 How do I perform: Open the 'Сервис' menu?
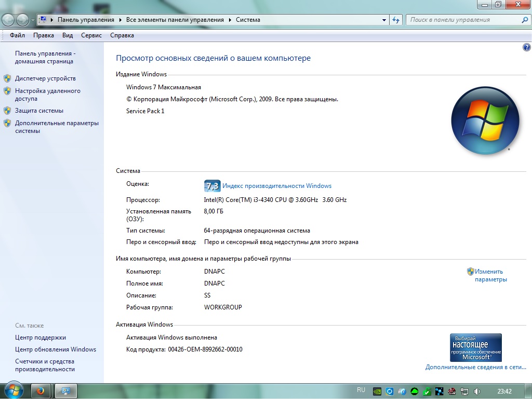91,35
